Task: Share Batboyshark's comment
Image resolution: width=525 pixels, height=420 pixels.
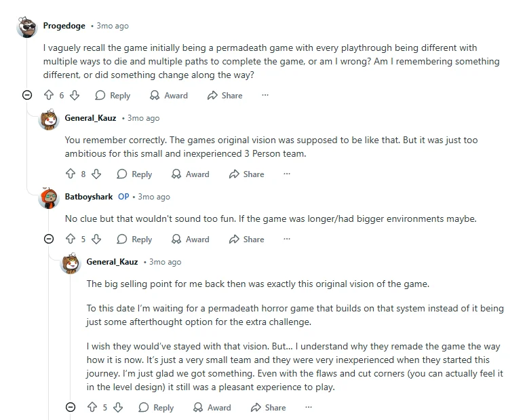Action: (246, 239)
